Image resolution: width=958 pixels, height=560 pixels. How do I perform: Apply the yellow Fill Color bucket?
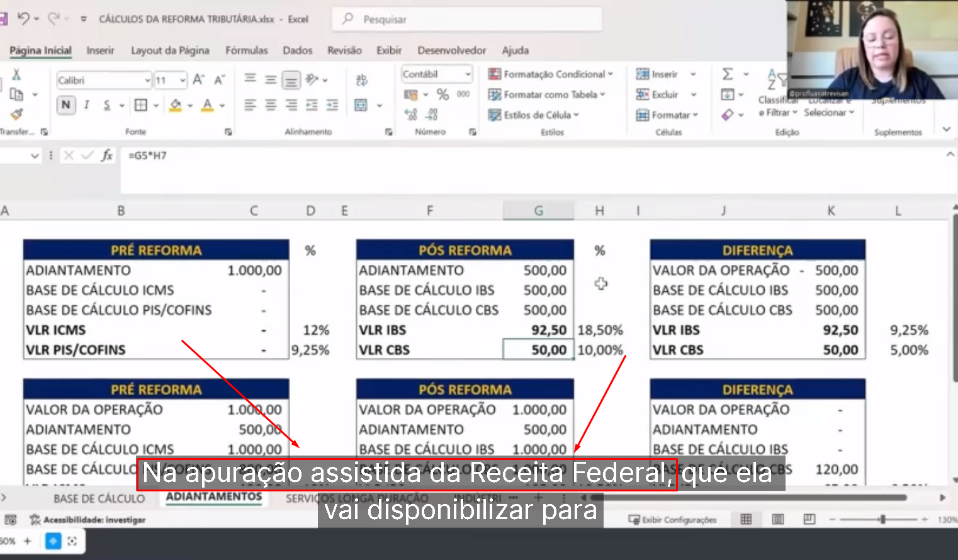coord(176,105)
